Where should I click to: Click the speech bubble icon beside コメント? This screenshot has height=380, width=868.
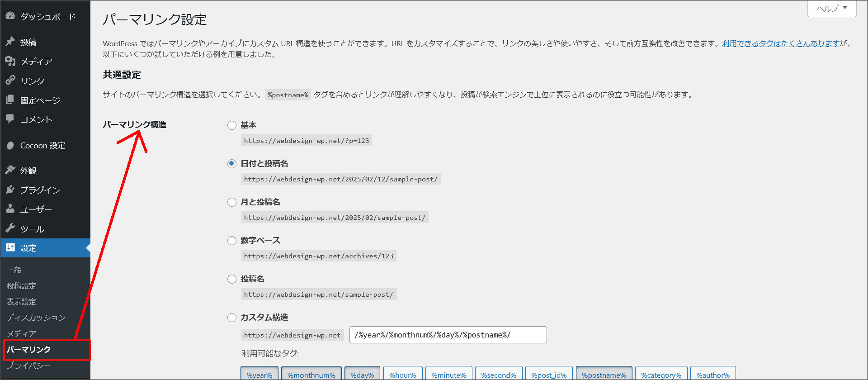pos(10,119)
